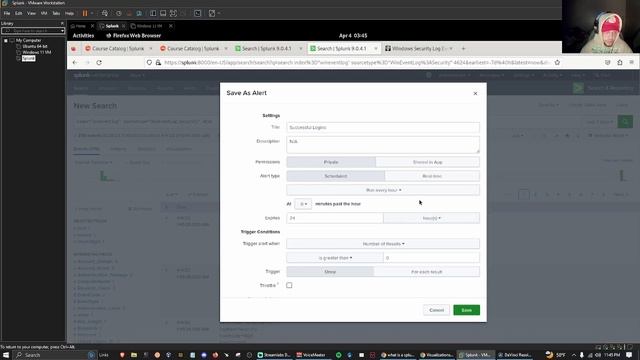Set Permissions to Shared in App

pos(427,162)
